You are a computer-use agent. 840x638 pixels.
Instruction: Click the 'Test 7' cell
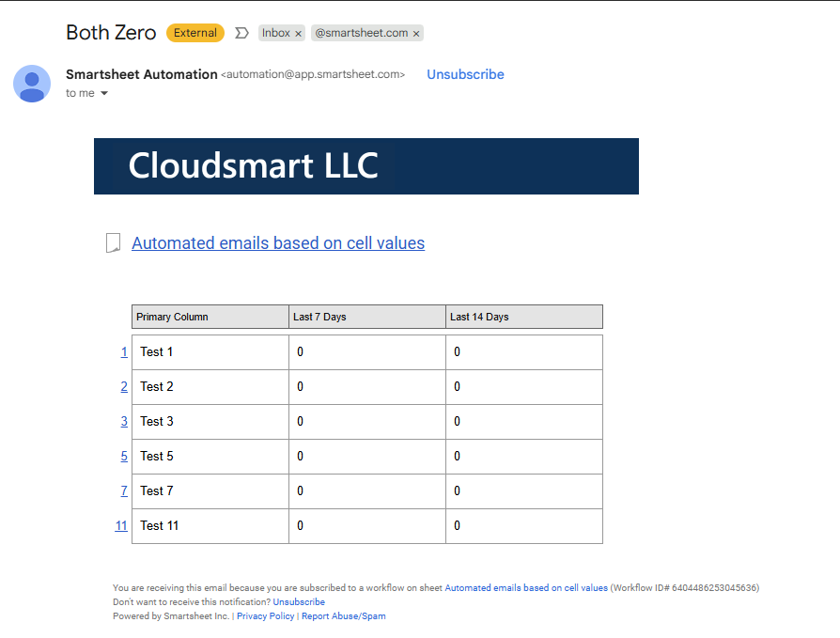click(x=210, y=491)
